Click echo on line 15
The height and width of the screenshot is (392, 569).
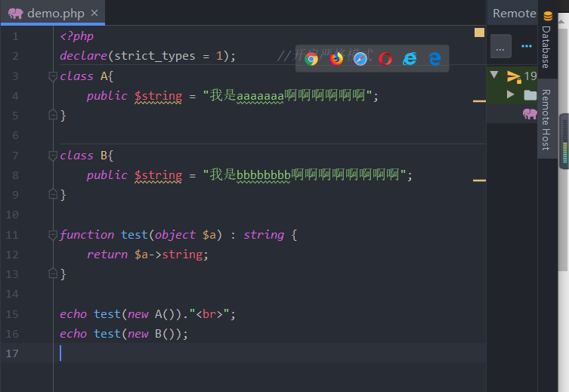73,314
